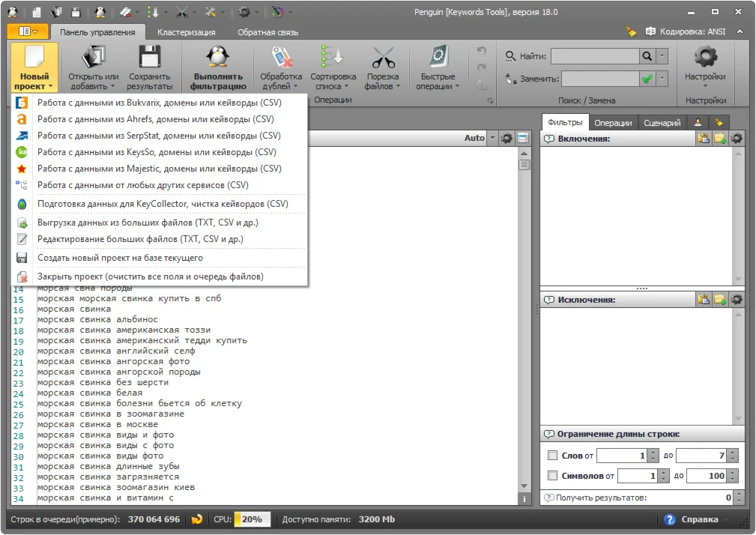Open the 'Сортировка списка' dropdown
Screen dimensions: 756x535
(333, 81)
